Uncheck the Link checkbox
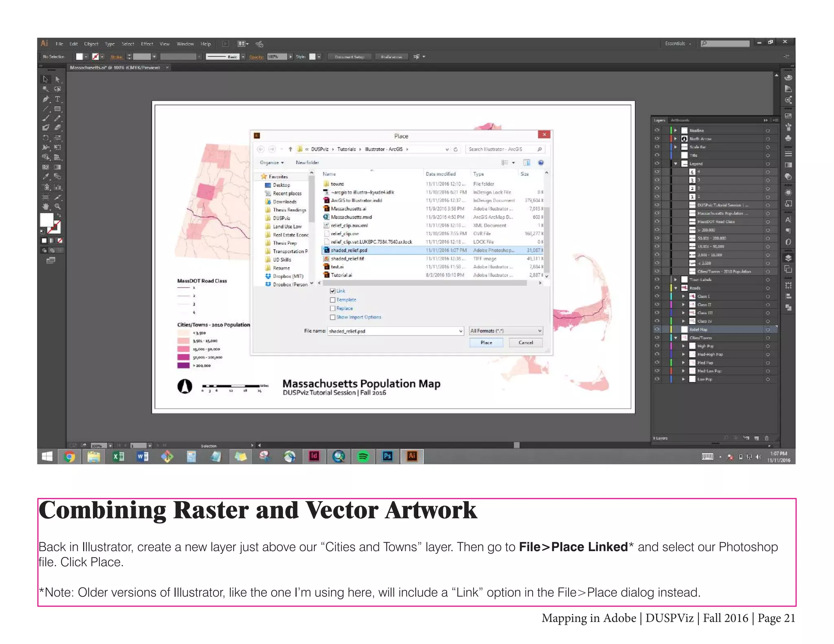Screen dimensions: 834x644 pos(333,291)
